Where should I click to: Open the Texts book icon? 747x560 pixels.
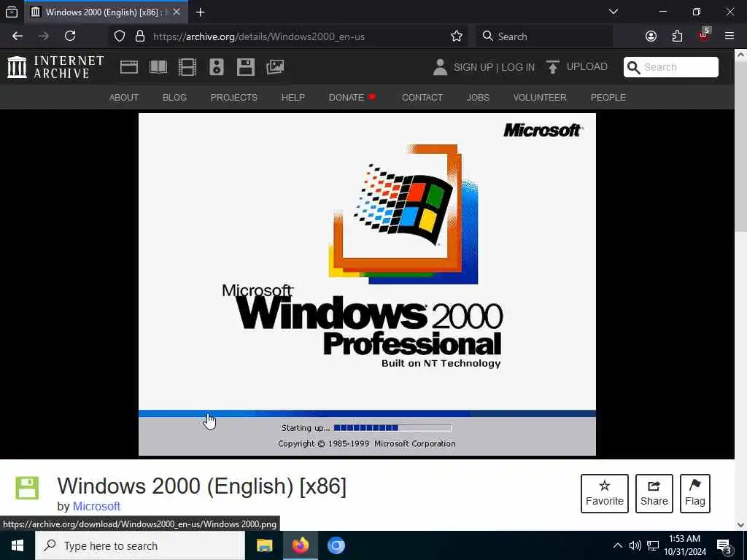(158, 67)
